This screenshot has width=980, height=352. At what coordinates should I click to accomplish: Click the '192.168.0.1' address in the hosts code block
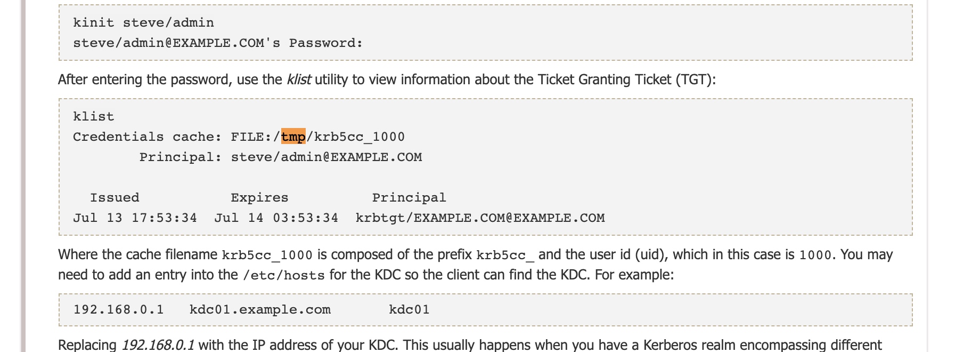(118, 310)
